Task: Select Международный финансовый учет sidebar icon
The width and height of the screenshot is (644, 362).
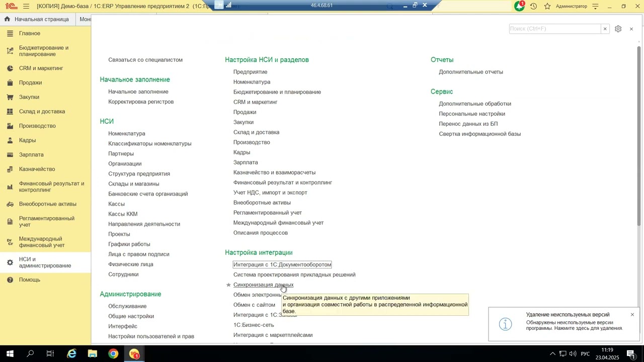Action: 10,242
